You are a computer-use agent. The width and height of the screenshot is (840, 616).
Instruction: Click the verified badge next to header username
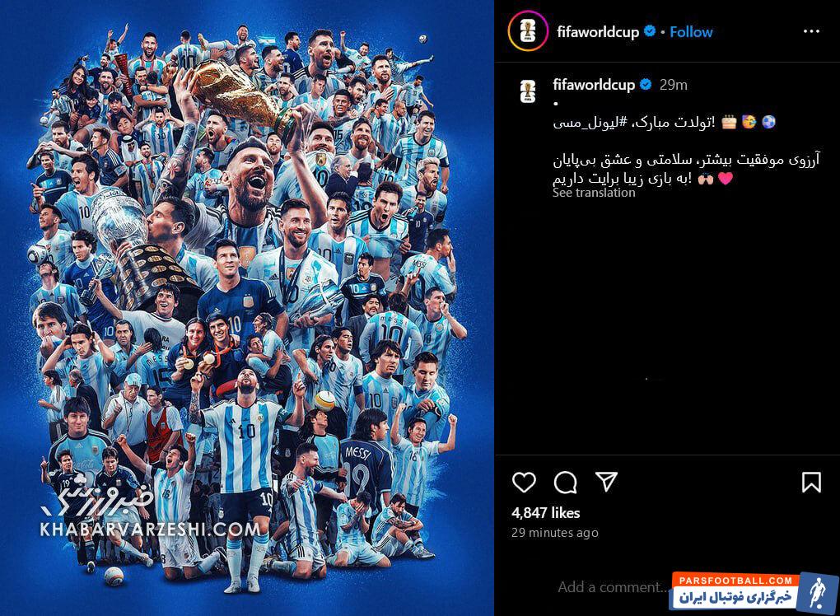coord(649,31)
